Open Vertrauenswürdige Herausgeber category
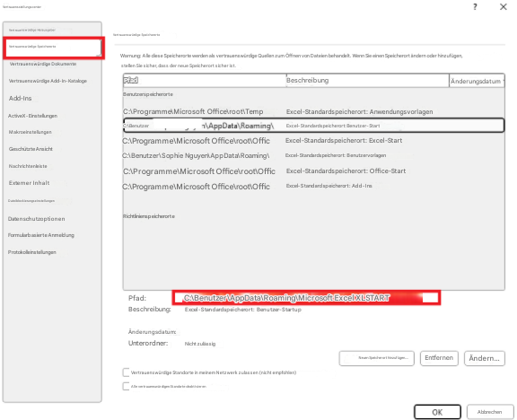The image size is (517, 420). point(32,30)
